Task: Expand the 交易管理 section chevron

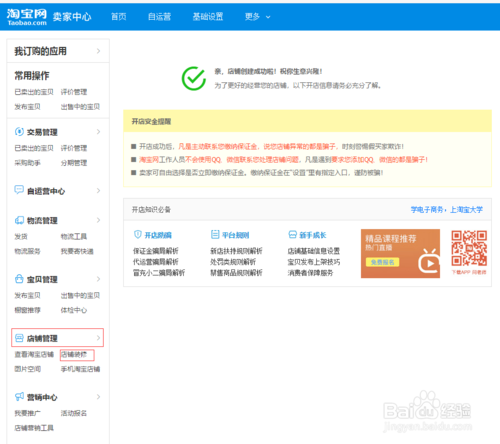Action: coord(98,132)
